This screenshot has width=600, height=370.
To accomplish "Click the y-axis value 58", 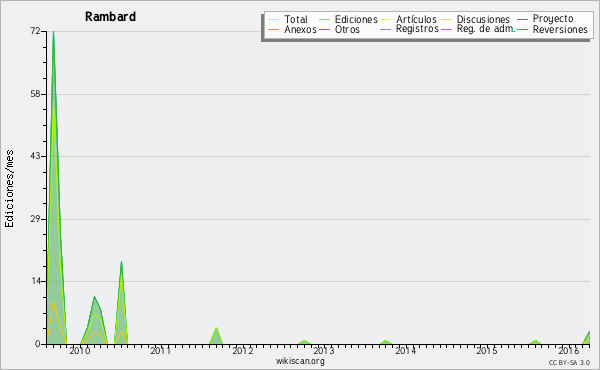I will click(35, 94).
